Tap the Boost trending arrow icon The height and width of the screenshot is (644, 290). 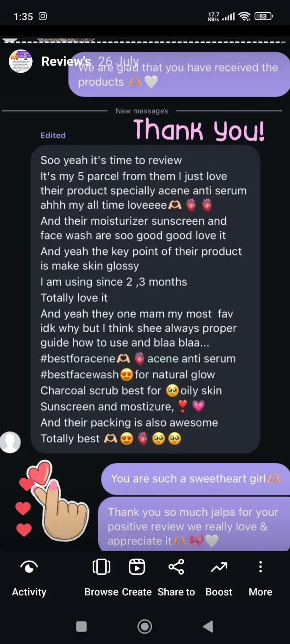(x=219, y=567)
